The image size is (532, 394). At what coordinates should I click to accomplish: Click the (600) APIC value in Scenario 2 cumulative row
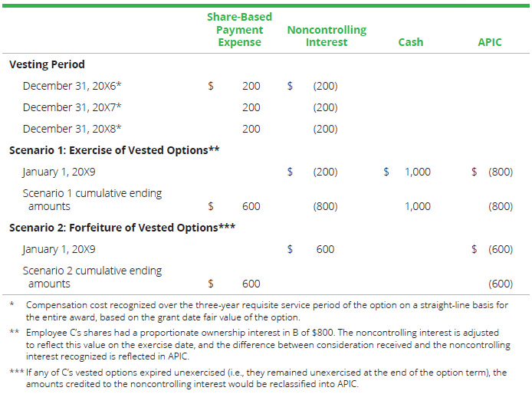click(500, 284)
